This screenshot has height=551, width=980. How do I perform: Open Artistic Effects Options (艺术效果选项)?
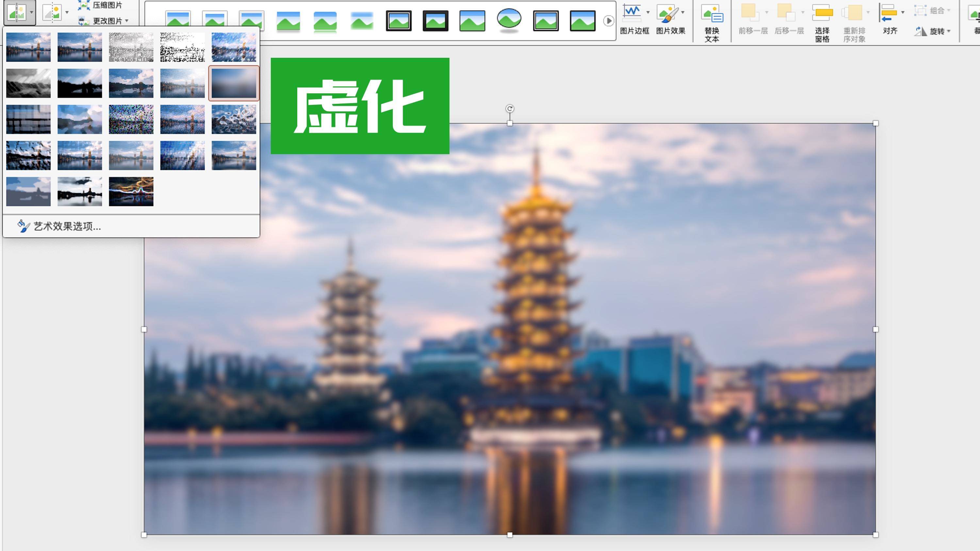[x=67, y=227]
